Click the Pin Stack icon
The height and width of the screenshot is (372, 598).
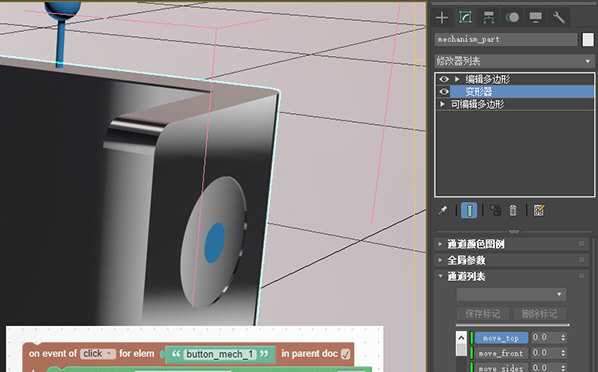tap(443, 210)
